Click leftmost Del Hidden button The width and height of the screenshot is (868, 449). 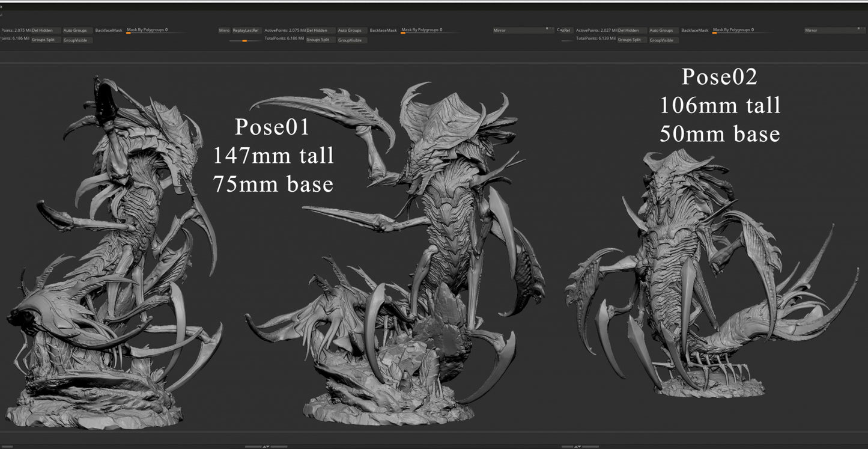click(x=46, y=30)
